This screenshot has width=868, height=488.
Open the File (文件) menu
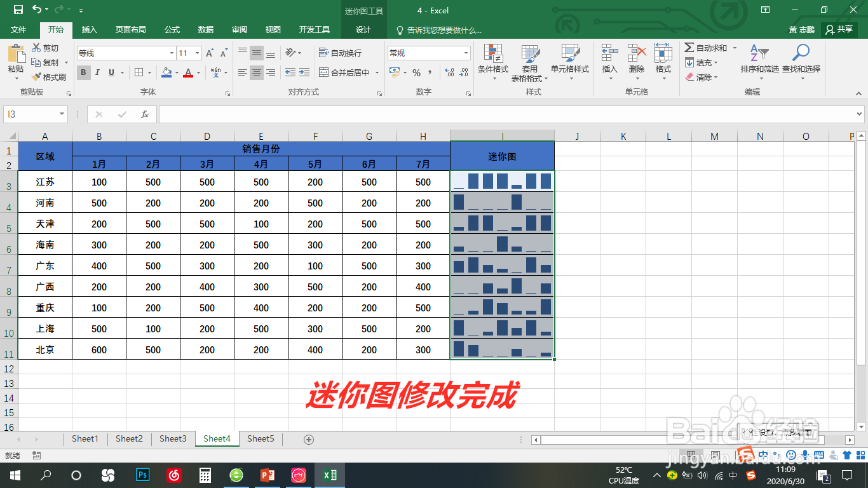click(x=18, y=30)
